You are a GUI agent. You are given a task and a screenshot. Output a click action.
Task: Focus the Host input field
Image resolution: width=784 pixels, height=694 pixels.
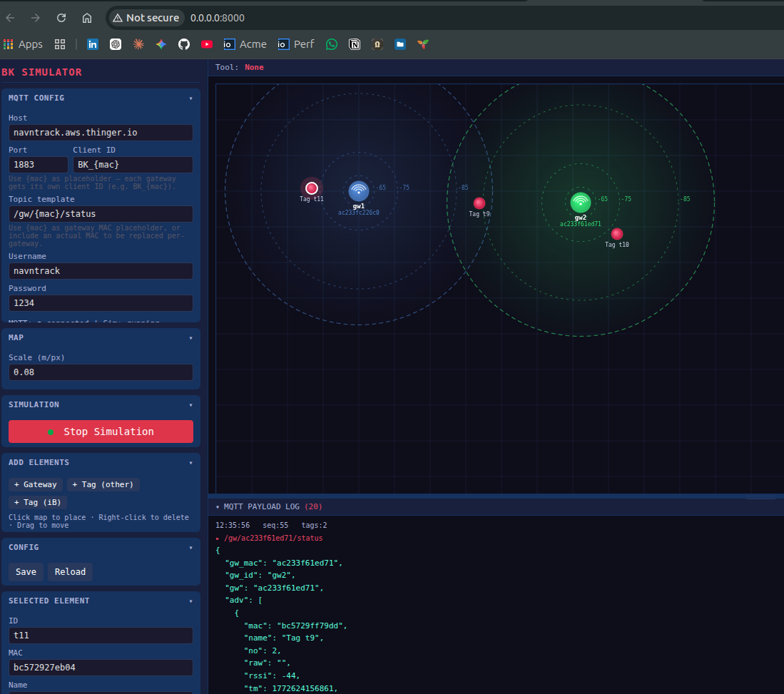[101, 133]
